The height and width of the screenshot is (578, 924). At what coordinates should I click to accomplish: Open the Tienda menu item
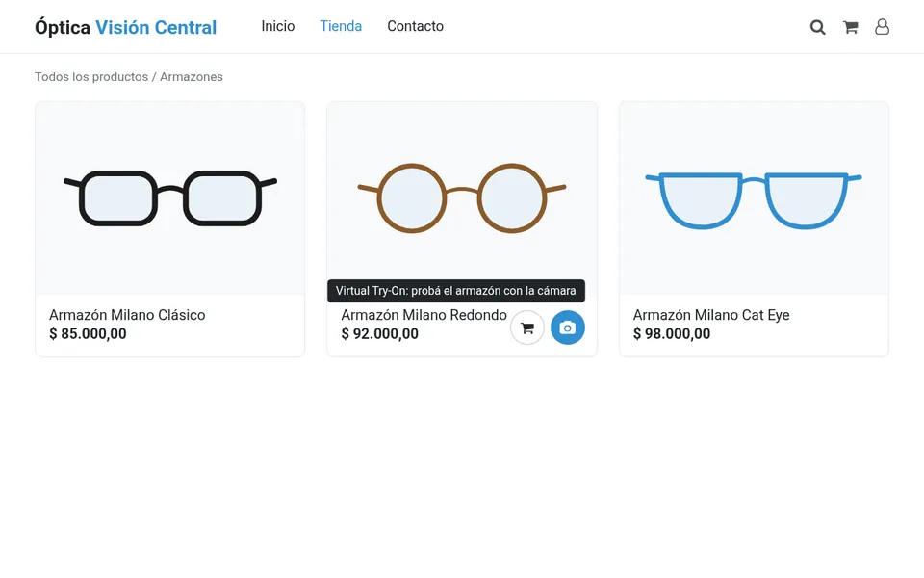coord(341,27)
